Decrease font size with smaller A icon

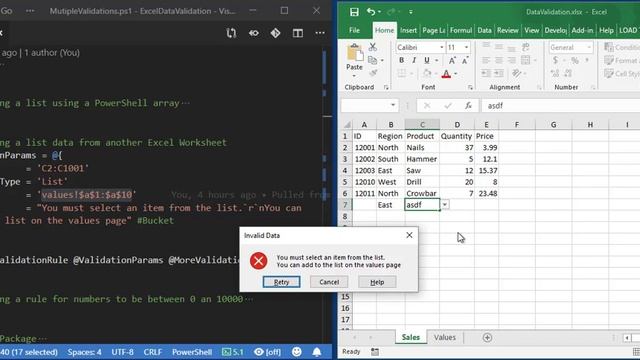click(465, 60)
